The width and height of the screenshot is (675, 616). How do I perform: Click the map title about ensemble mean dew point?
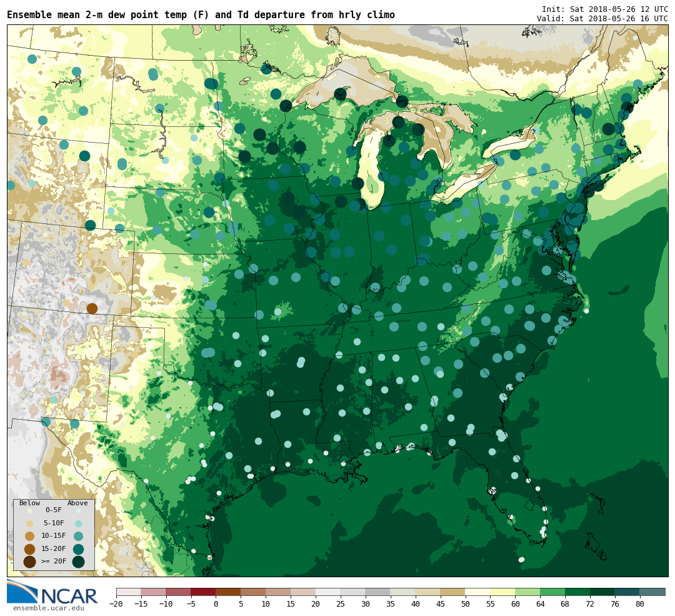click(201, 15)
